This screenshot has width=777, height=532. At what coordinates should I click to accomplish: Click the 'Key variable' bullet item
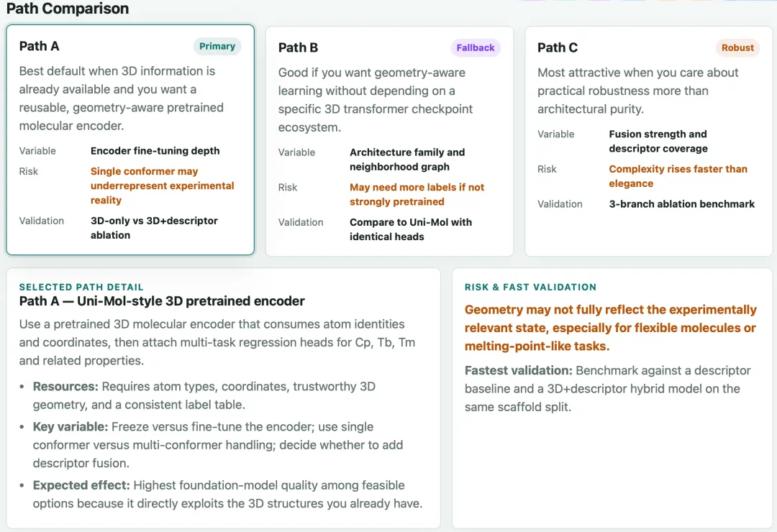[x=218, y=445]
